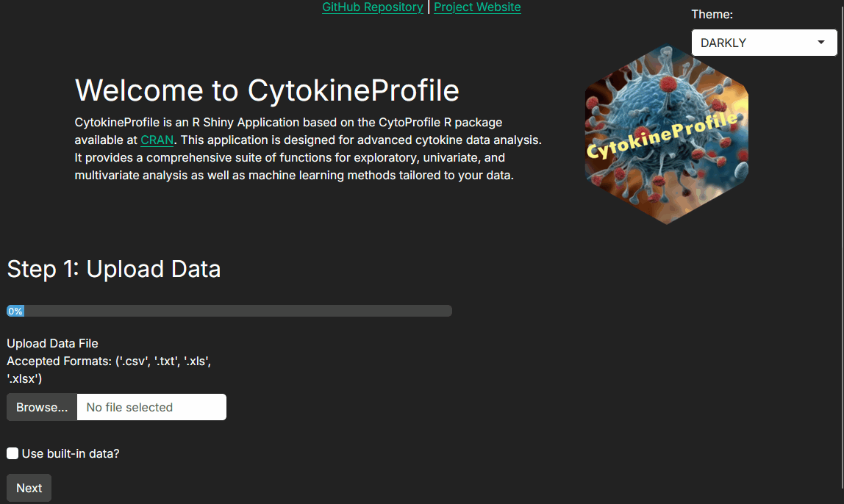Click the Browse... file button
The height and width of the screenshot is (504, 844).
pyautogui.click(x=42, y=407)
